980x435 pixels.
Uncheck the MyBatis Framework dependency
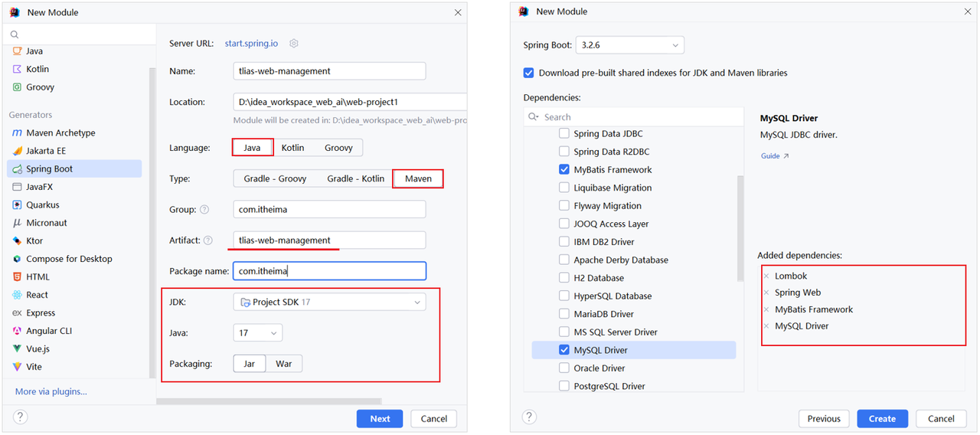[x=564, y=170]
